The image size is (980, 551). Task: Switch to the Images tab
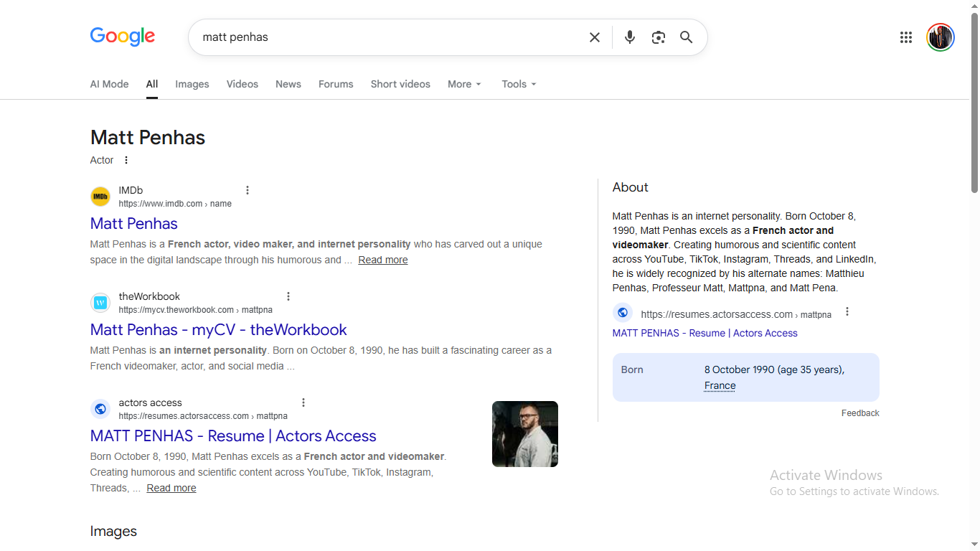pos(192,84)
